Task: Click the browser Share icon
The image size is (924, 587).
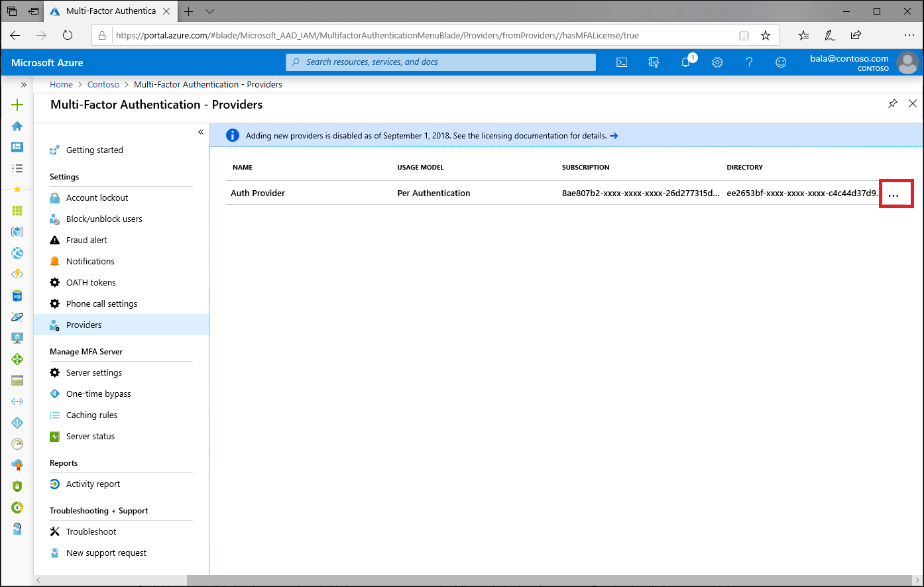Action: tap(856, 35)
